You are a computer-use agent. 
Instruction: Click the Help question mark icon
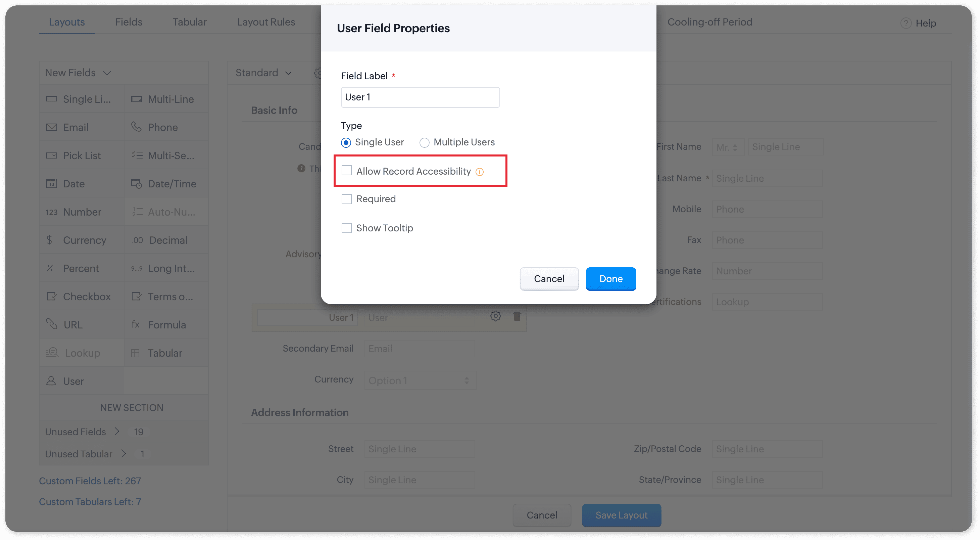pyautogui.click(x=906, y=23)
